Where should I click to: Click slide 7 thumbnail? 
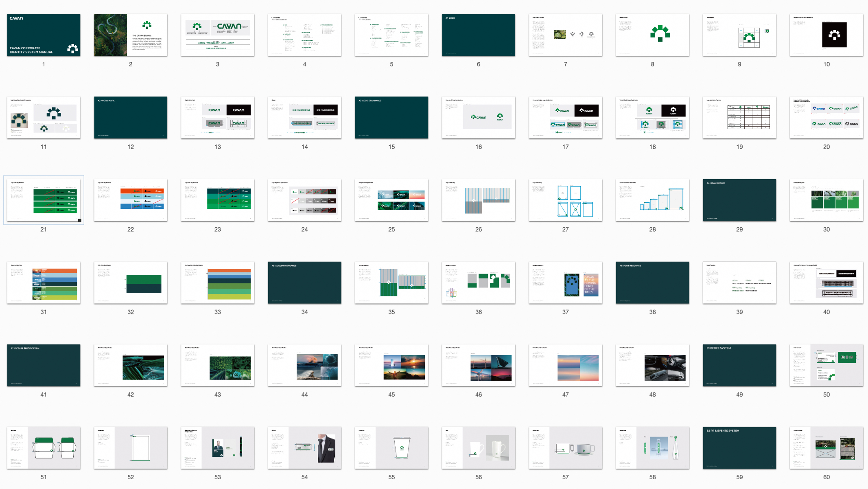point(566,35)
